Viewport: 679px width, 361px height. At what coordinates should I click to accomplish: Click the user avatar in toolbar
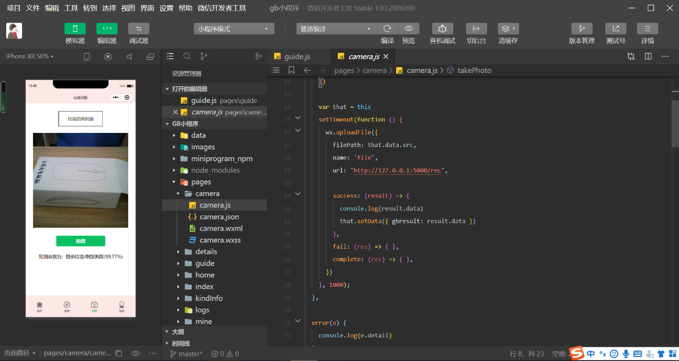coord(14,31)
